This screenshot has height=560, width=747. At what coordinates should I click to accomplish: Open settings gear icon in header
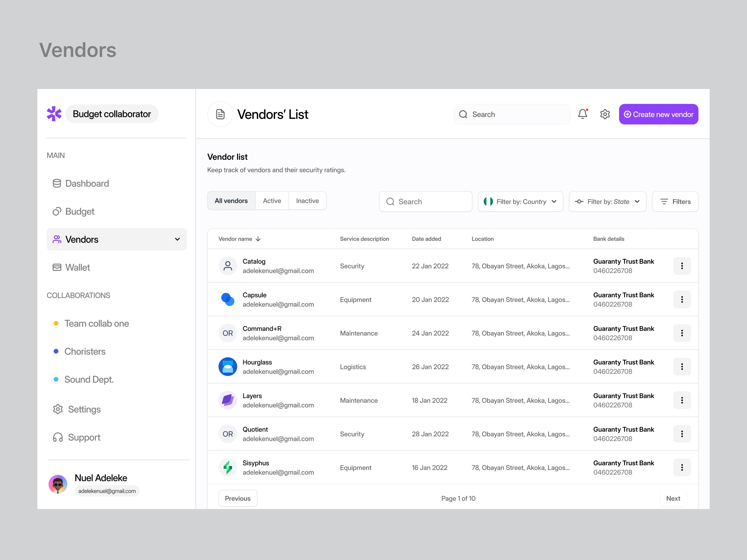605,114
